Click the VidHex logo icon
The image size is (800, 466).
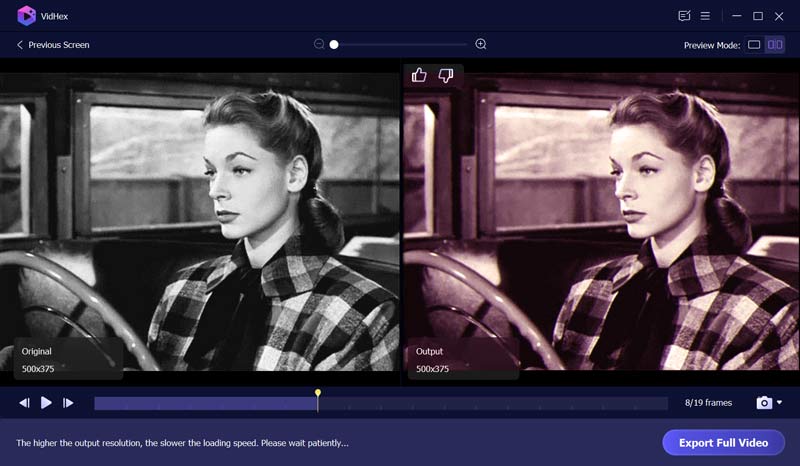tap(27, 16)
